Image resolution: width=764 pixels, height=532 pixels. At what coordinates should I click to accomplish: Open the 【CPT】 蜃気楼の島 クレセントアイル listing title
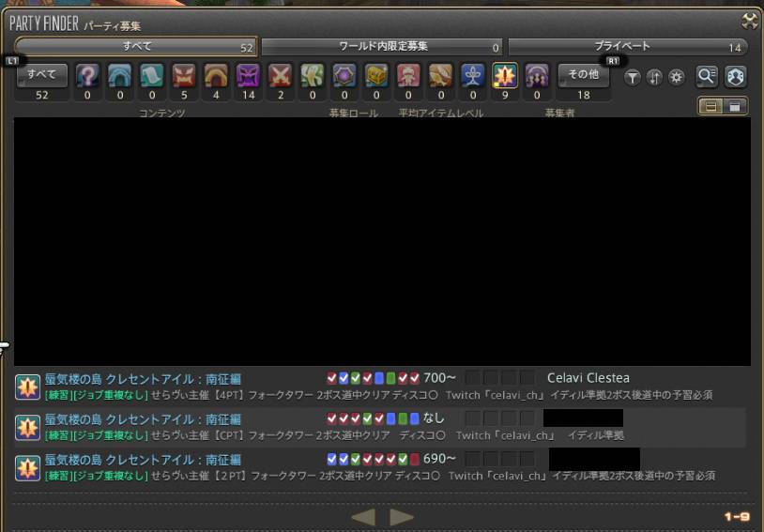point(143,419)
